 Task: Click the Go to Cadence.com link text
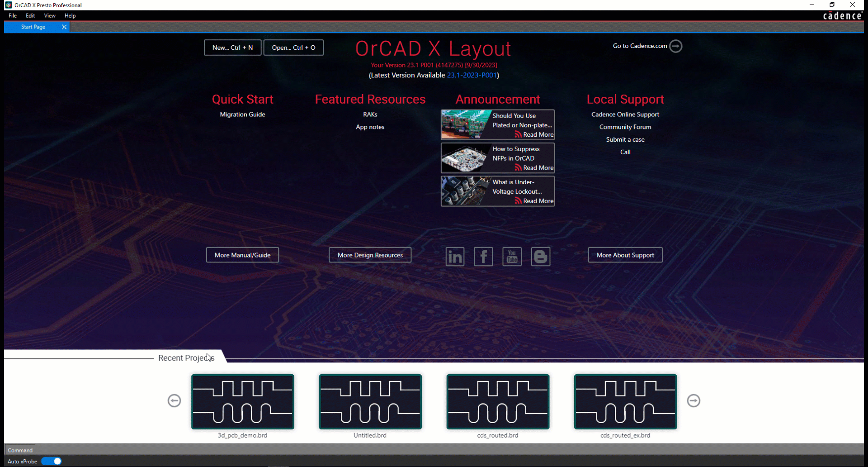pyautogui.click(x=640, y=46)
